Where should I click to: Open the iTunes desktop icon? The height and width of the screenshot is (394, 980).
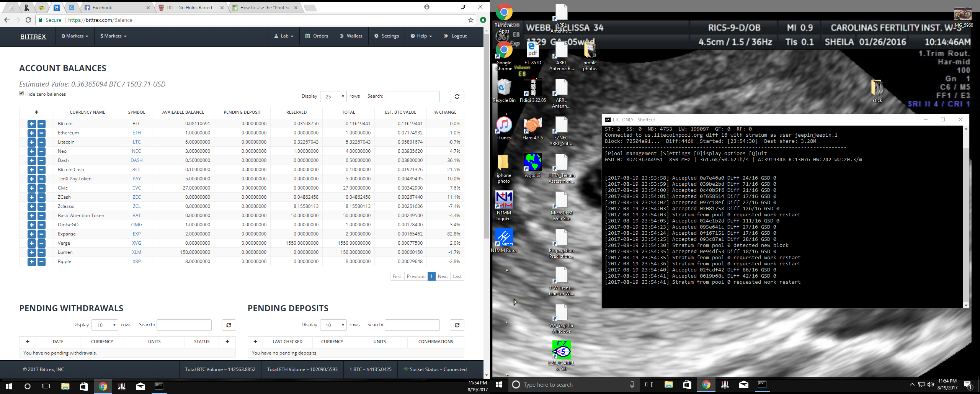[x=504, y=129]
